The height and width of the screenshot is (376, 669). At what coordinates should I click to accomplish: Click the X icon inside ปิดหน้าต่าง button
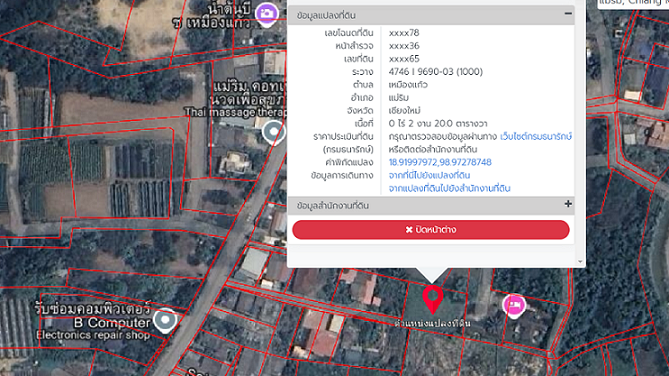[x=409, y=230]
